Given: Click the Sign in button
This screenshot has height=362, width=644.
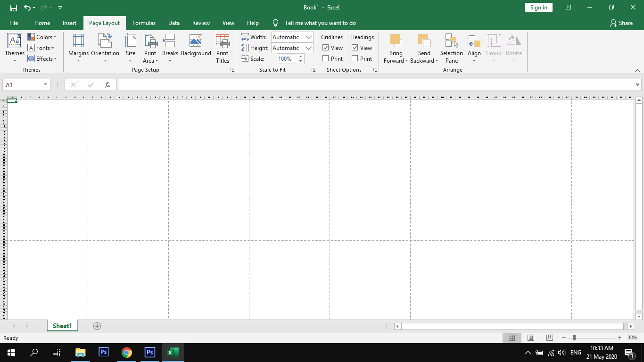Looking at the screenshot, I should tap(538, 8).
